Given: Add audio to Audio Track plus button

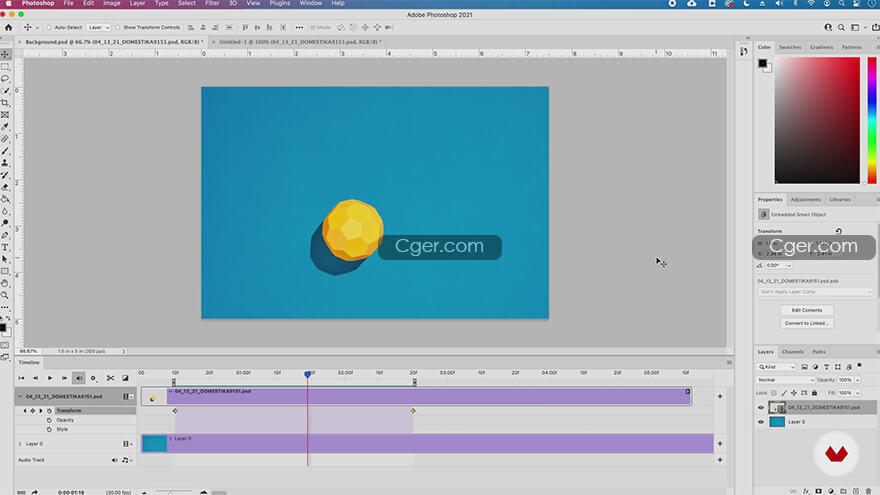Looking at the screenshot, I should tap(720, 460).
